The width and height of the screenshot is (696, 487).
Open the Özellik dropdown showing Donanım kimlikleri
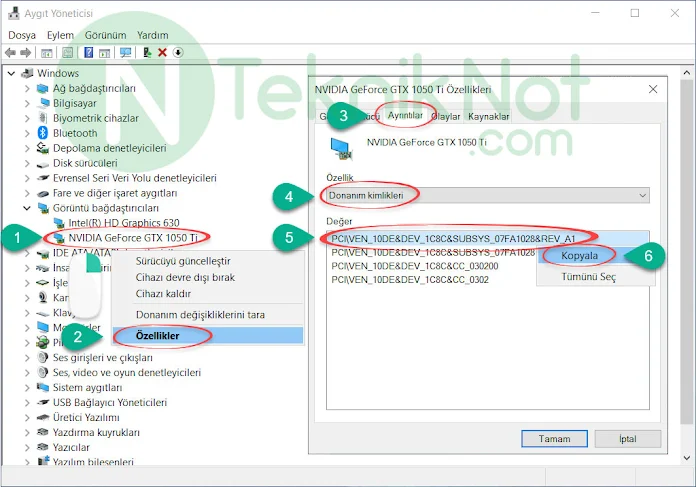(x=487, y=195)
